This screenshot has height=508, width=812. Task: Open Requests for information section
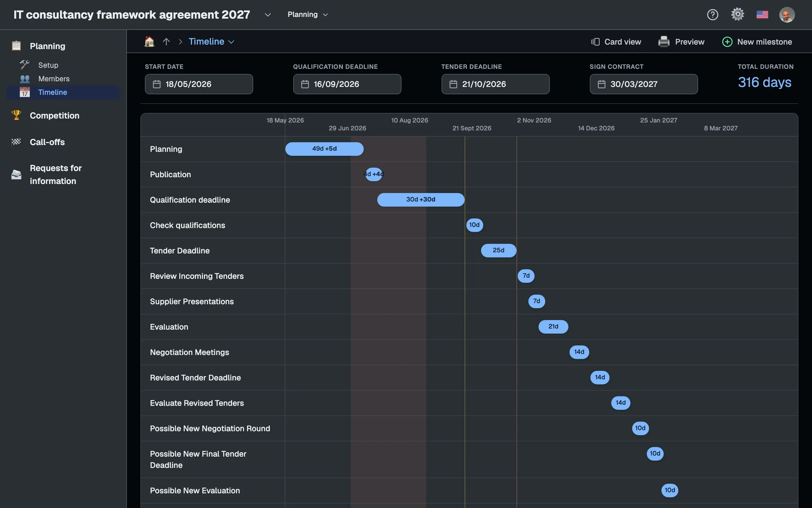(x=56, y=174)
